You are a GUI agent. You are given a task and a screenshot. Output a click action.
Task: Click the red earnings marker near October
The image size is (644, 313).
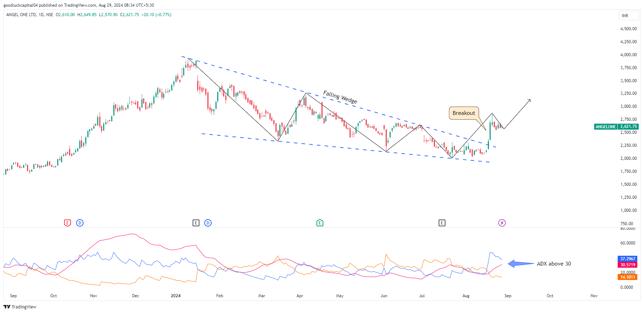[67, 223]
